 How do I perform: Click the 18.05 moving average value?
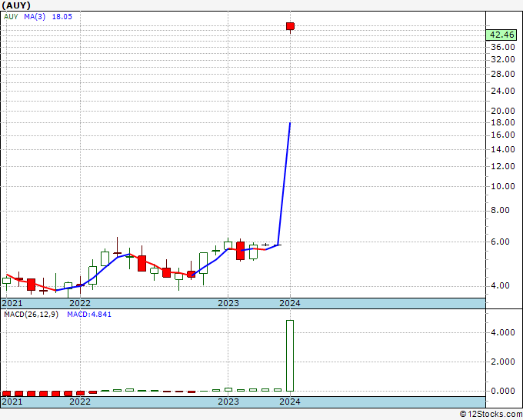click(x=62, y=17)
